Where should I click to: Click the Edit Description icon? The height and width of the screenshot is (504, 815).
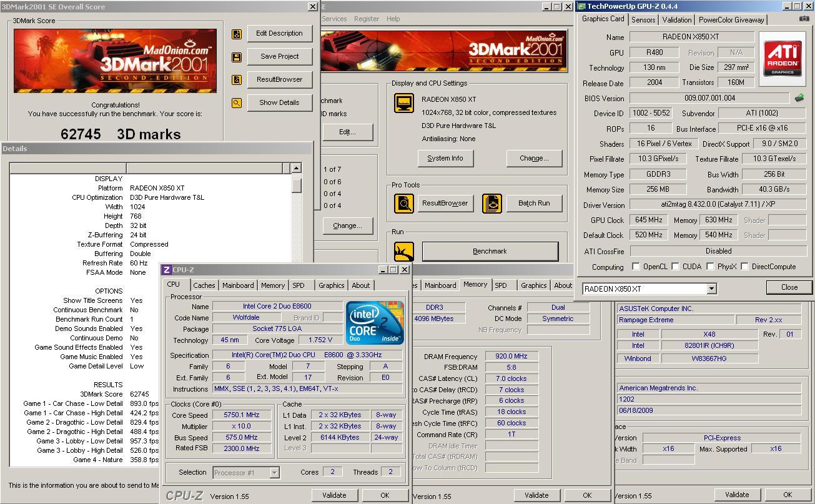pyautogui.click(x=236, y=34)
